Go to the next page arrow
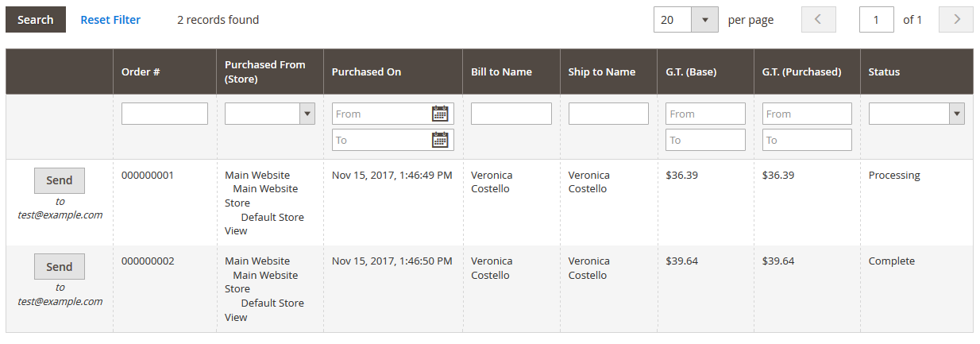980x344 pixels. 955,20
